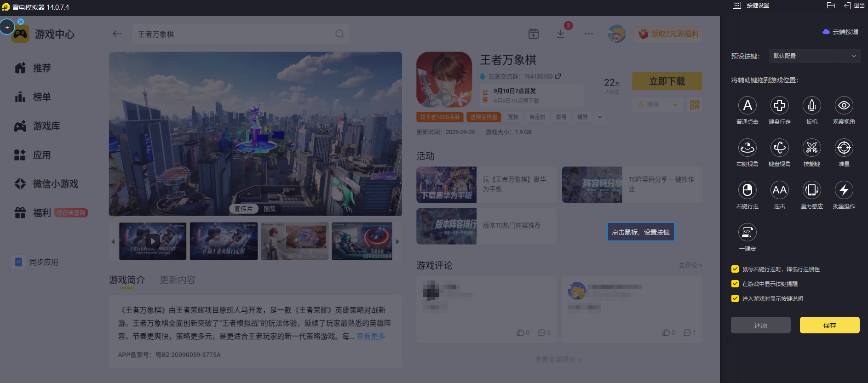The image size is (868, 383).
Task: Click the 还原 button
Action: pyautogui.click(x=761, y=325)
